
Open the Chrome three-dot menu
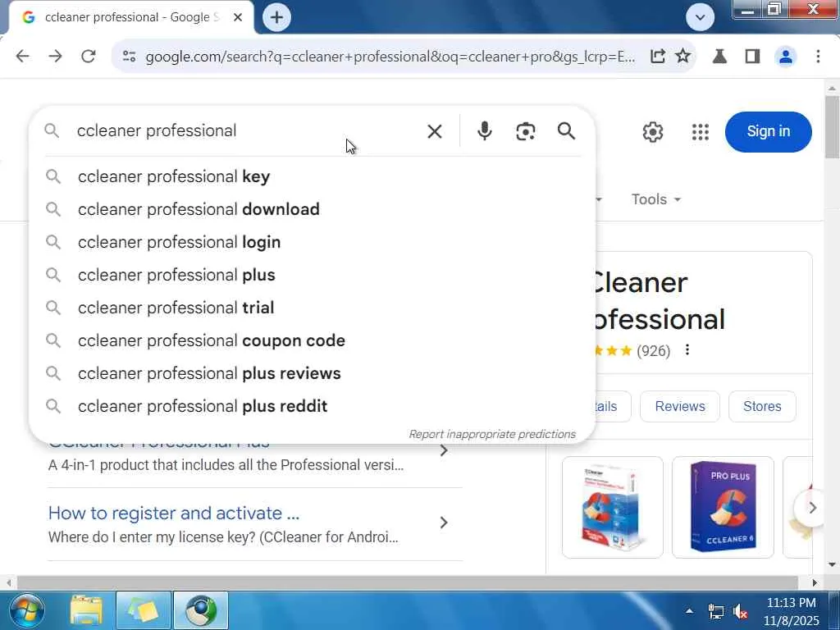[x=818, y=57]
